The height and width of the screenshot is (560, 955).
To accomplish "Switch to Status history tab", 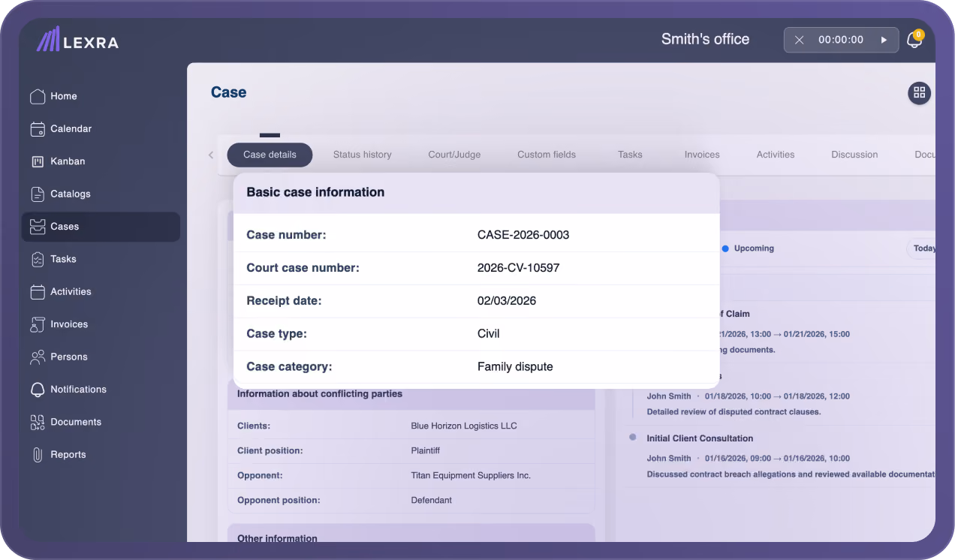I will point(363,155).
